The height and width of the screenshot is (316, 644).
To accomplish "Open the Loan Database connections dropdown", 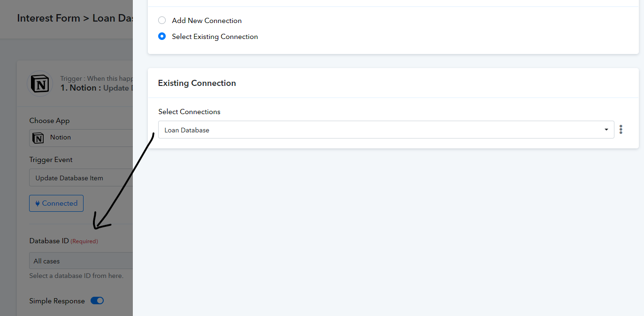I will click(x=386, y=130).
